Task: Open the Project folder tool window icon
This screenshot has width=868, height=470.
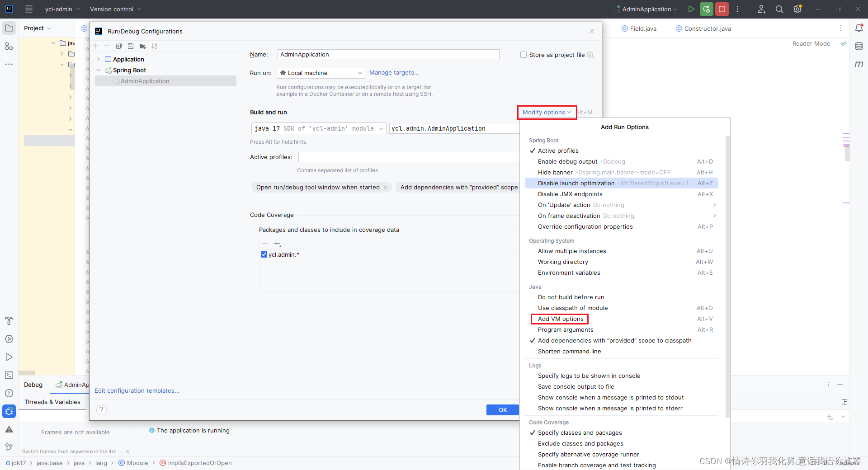Action: [9, 28]
